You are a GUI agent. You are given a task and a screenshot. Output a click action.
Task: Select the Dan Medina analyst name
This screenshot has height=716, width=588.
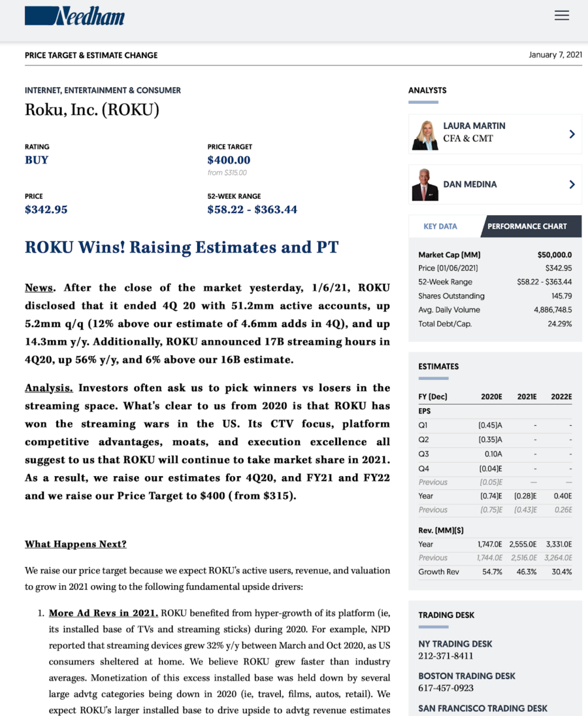[470, 184]
